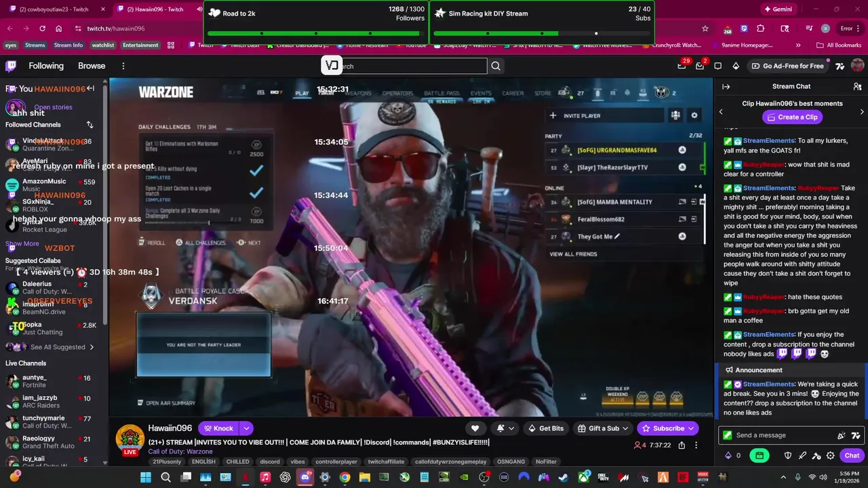Open the Following nav item
The width and height of the screenshot is (868, 488).
[46, 66]
